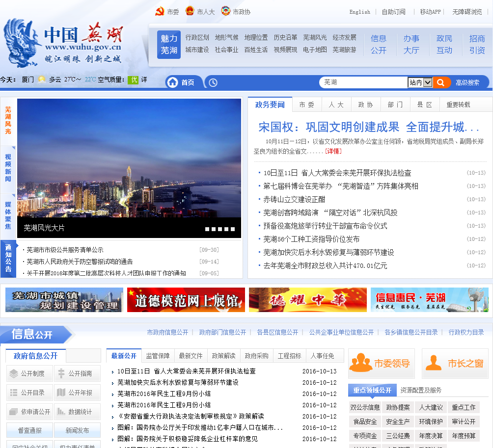
Task: Click the 公开年报 book icon
Action: [x=61, y=393]
